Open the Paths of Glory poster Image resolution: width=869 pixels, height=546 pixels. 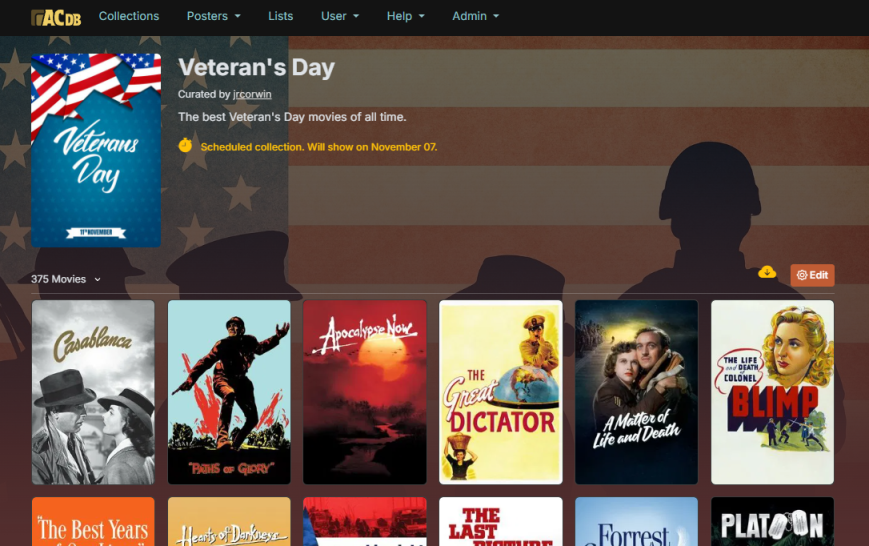pyautogui.click(x=229, y=392)
